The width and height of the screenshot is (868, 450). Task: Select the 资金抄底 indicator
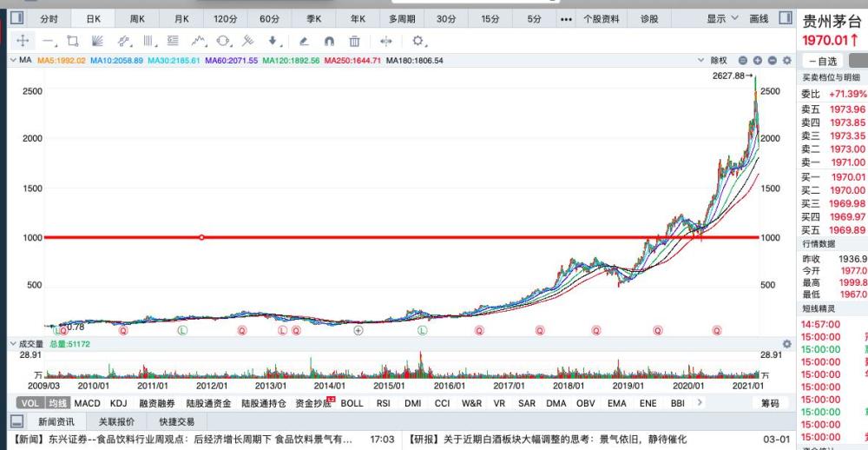(x=314, y=403)
